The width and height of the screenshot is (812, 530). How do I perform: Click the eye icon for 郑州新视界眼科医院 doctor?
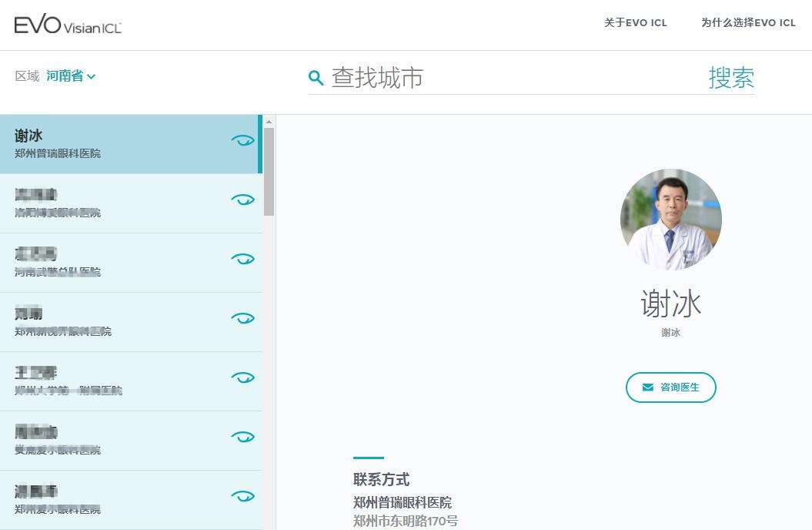click(x=243, y=318)
